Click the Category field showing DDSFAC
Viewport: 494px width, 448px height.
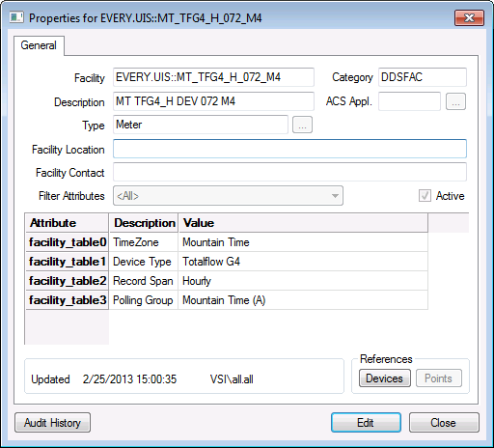click(423, 77)
